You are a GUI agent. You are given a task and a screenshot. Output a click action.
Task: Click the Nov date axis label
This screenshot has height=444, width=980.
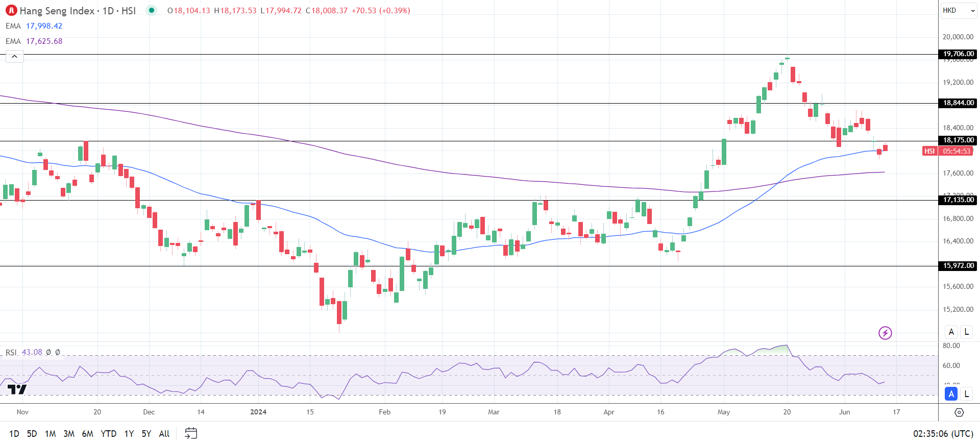(22, 412)
